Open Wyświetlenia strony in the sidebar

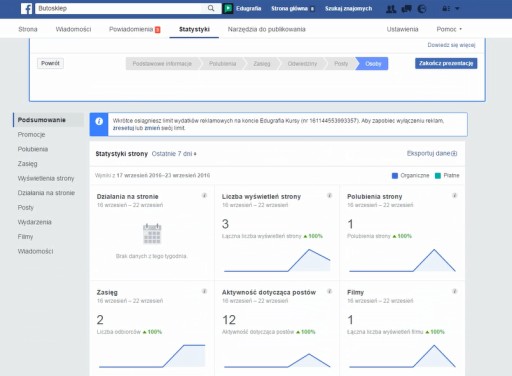pos(46,178)
